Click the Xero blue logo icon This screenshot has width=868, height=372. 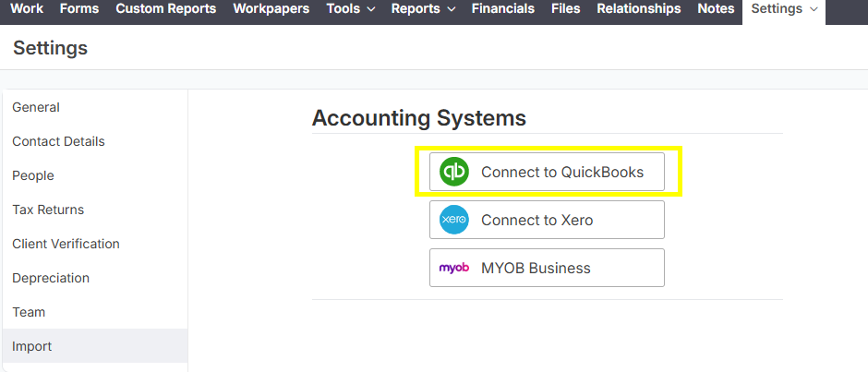pos(454,220)
